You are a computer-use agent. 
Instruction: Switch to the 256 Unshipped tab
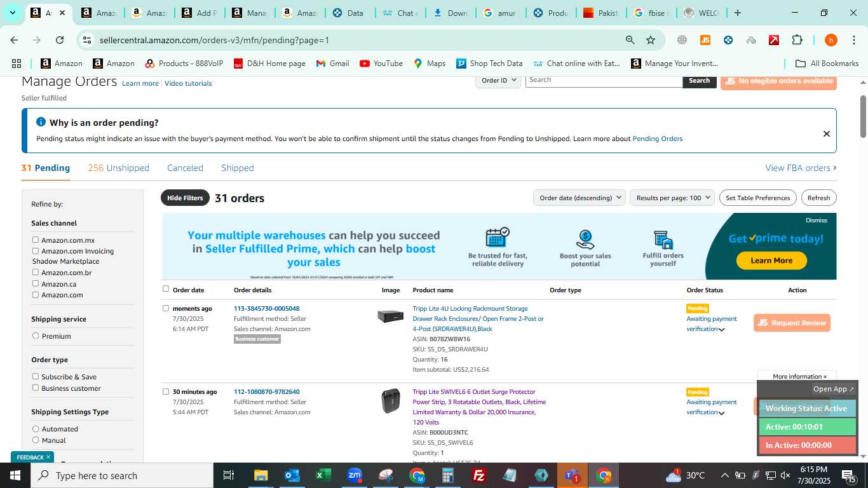118,168
